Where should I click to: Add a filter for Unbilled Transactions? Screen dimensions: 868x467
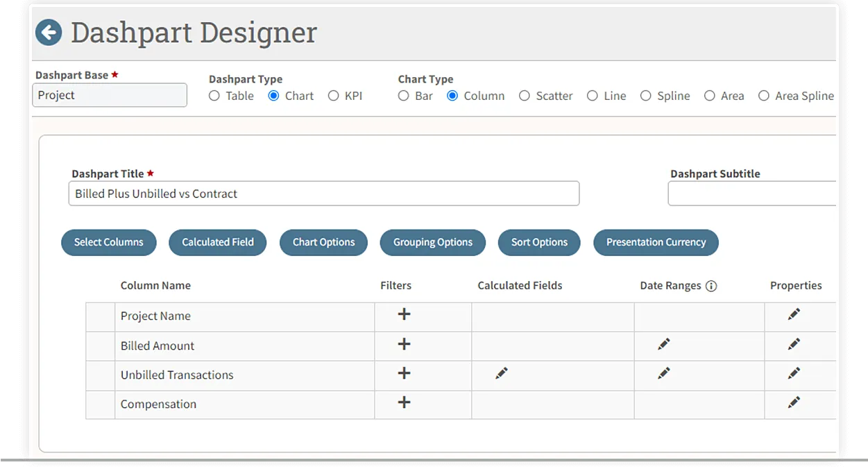click(x=404, y=373)
